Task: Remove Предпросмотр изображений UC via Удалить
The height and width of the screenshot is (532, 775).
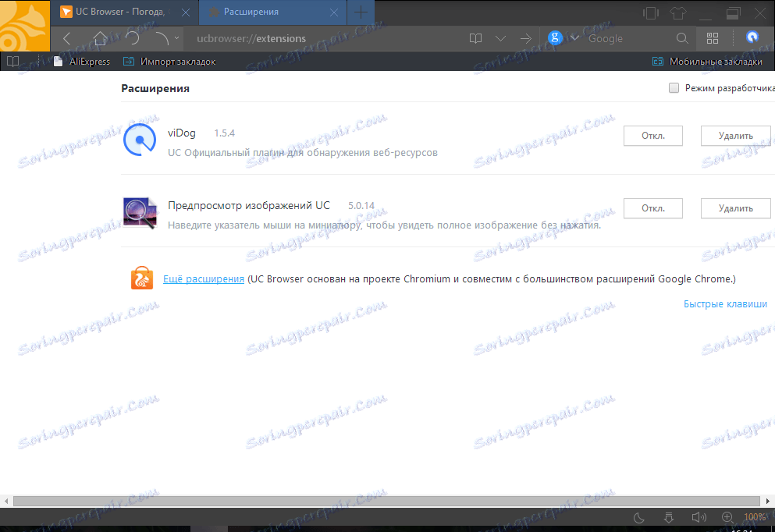Action: [x=735, y=208]
